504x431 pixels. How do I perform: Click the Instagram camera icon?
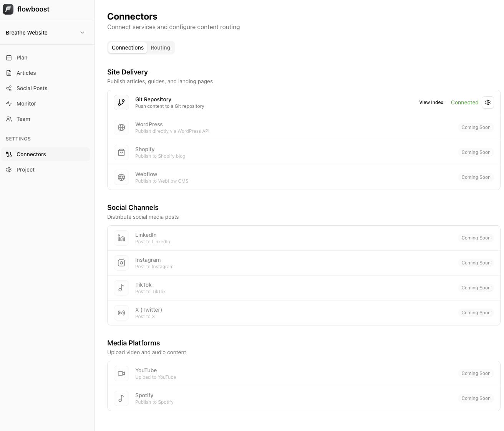click(x=121, y=263)
